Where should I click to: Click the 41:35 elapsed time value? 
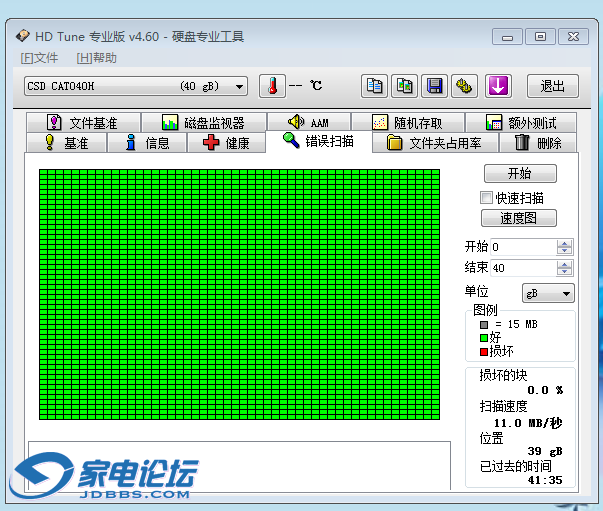[545, 480]
